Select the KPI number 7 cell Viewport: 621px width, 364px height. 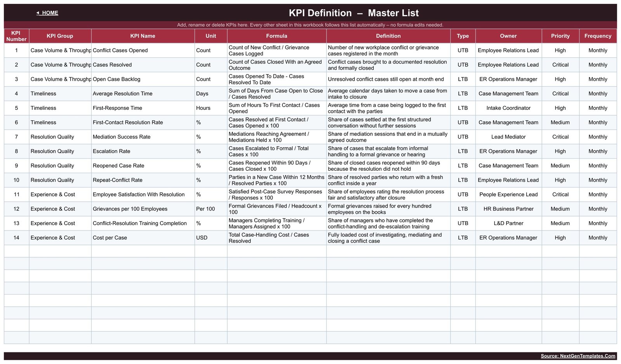tap(16, 137)
